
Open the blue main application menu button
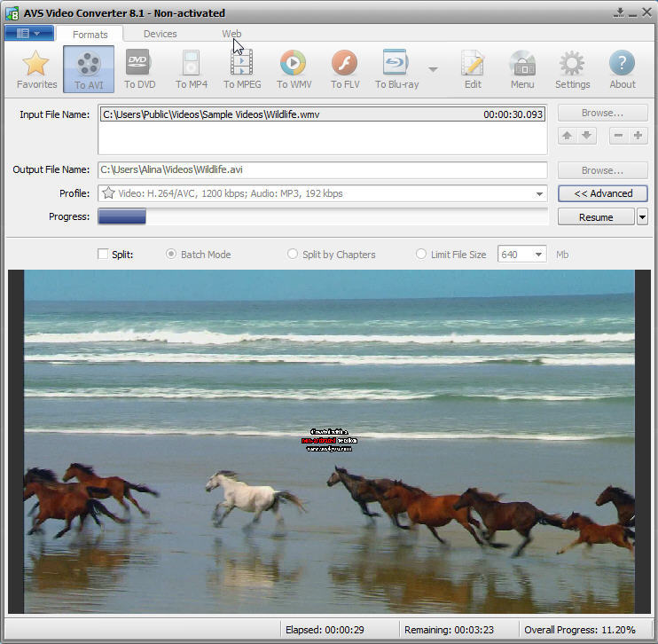coord(29,33)
